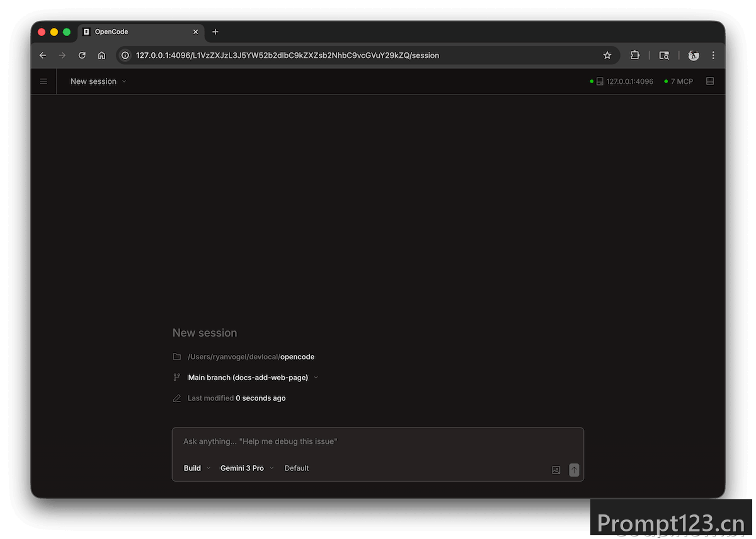Click the Default variant button

pyautogui.click(x=297, y=468)
